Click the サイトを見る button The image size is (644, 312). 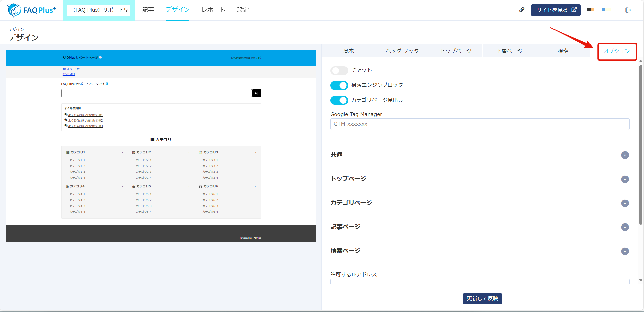click(x=556, y=10)
